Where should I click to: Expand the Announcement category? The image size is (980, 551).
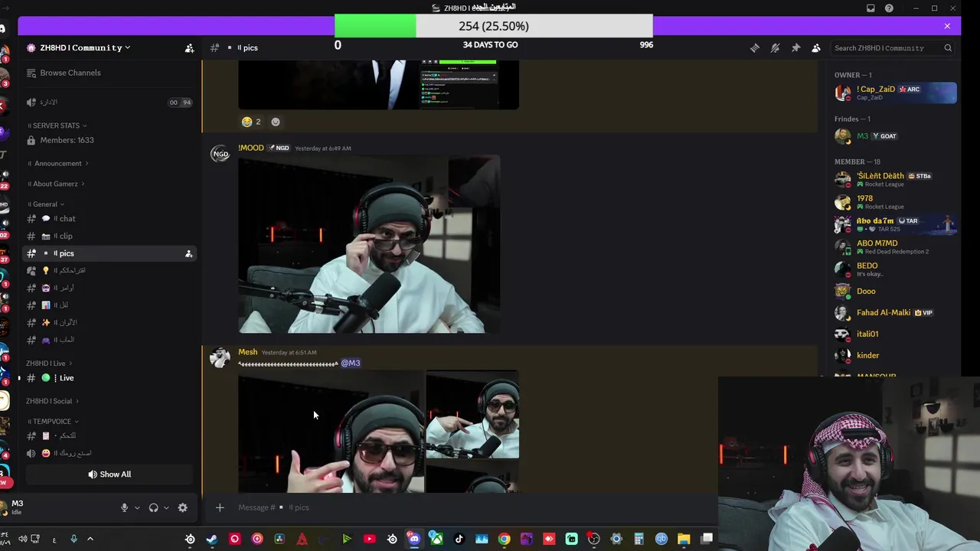point(58,163)
